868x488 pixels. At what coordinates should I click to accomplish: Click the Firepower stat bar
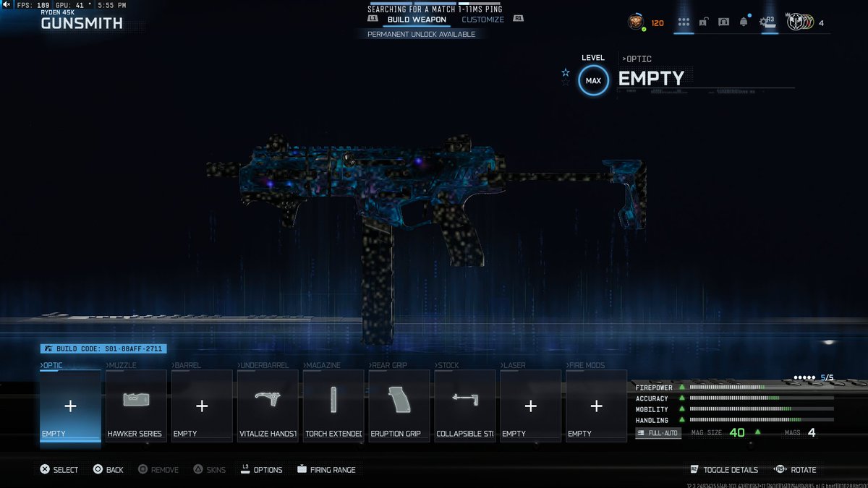[761, 388]
